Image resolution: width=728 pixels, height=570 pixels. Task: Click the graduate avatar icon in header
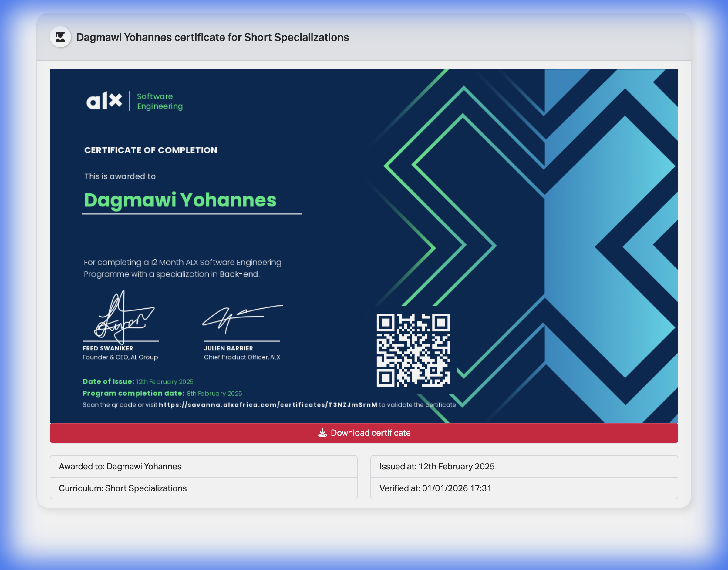coord(60,37)
